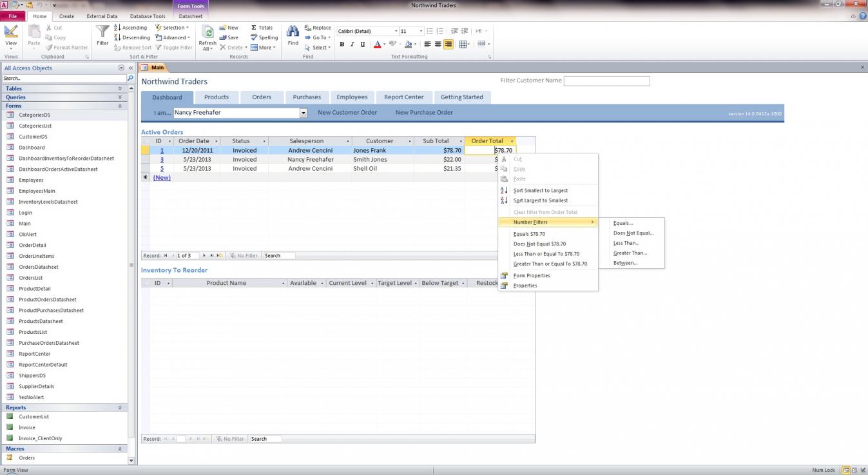
Task: Open order ID 3 link
Action: click(162, 160)
